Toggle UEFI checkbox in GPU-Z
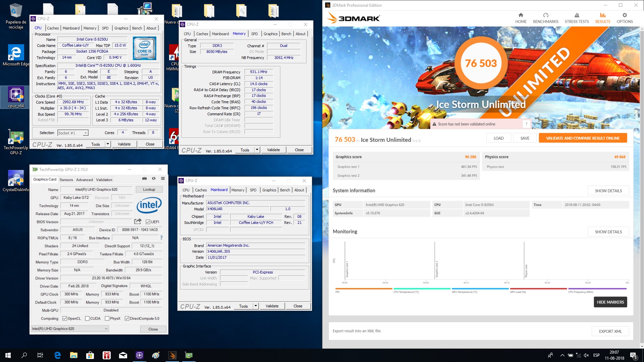Screen dimensions: 644x362 point(148,222)
